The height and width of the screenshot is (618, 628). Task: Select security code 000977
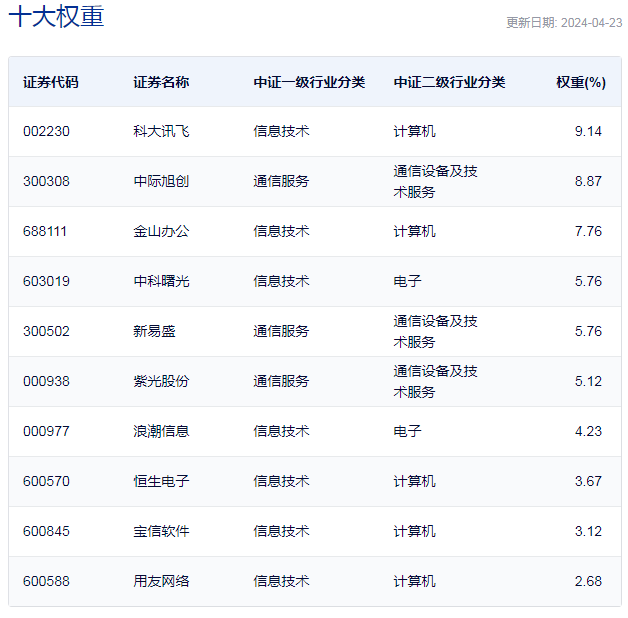point(46,431)
